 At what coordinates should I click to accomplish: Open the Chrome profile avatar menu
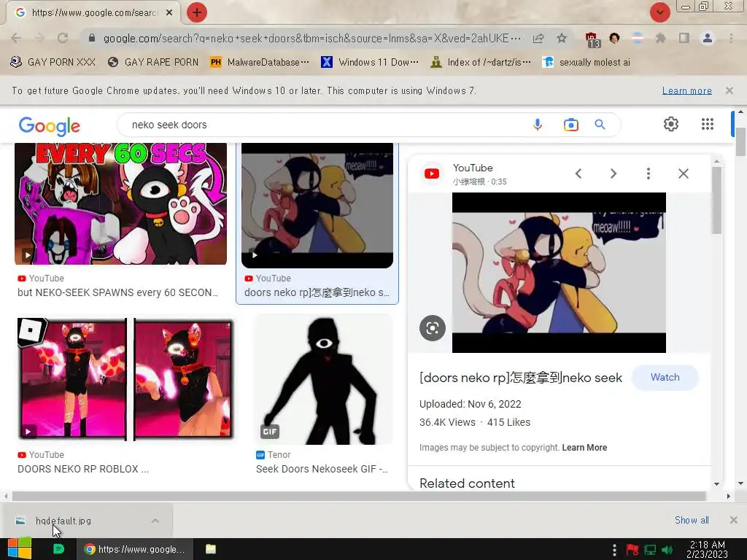(708, 38)
